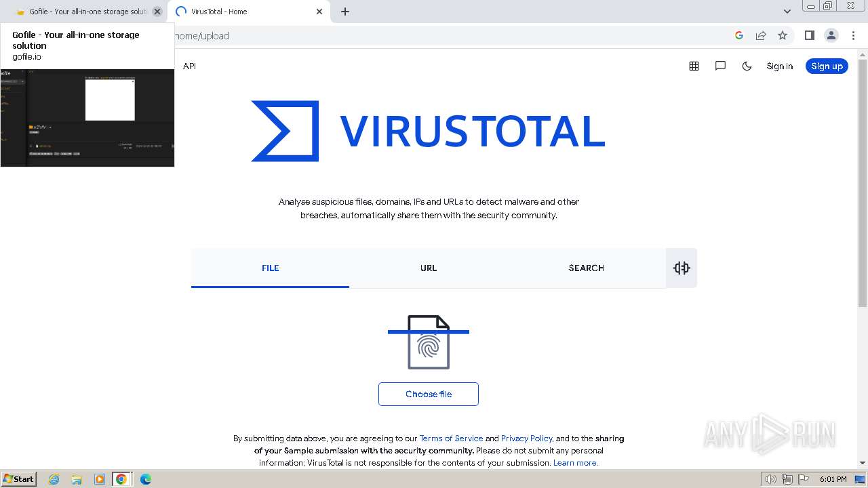The height and width of the screenshot is (488, 868).
Task: Open the media player taskbar icon
Action: (99, 479)
